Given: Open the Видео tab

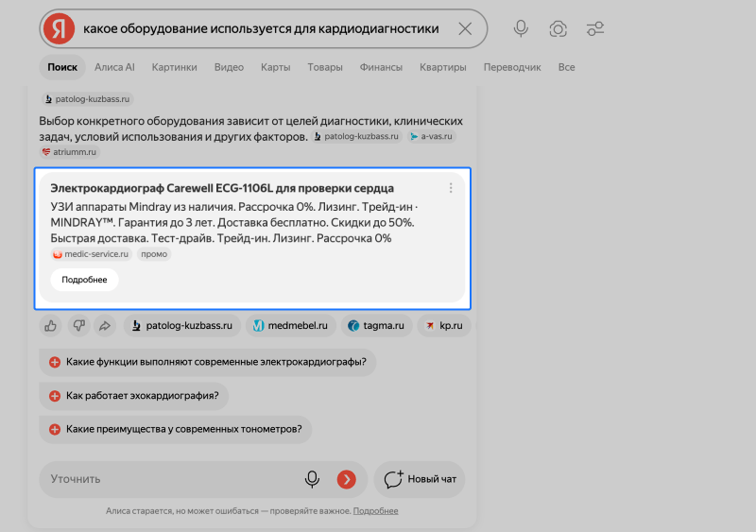Looking at the screenshot, I should coord(229,67).
